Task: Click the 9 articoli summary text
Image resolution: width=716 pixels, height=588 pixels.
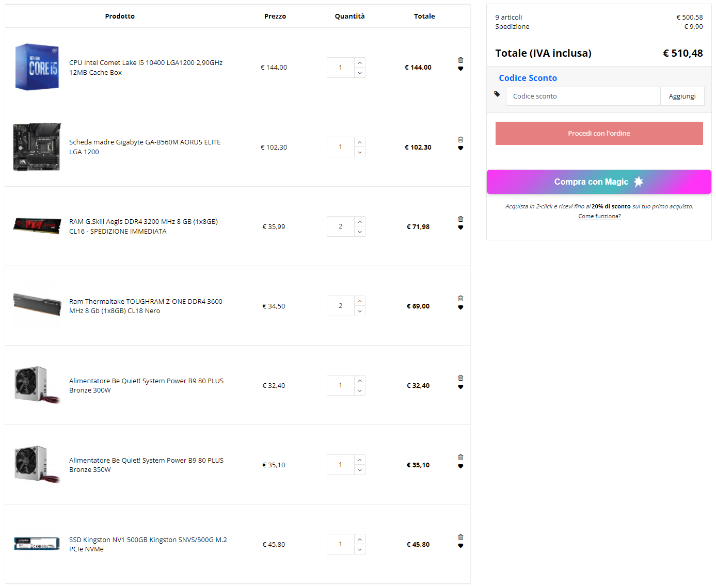Action: tap(508, 18)
